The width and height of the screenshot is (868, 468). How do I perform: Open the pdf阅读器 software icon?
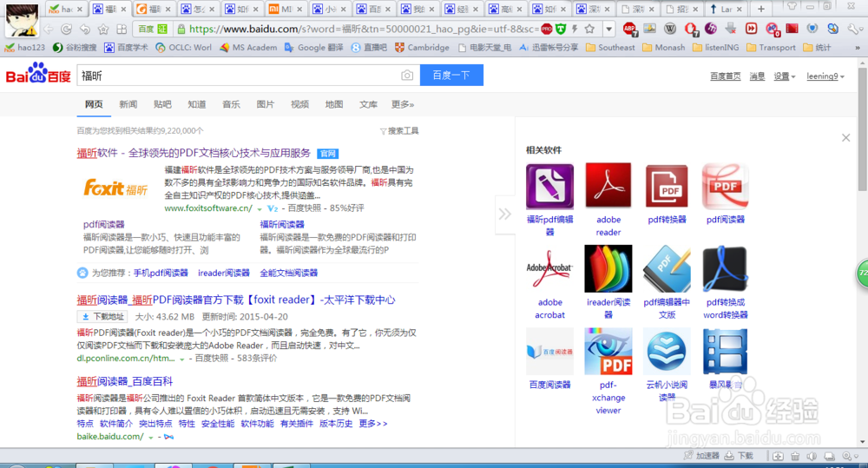coord(725,187)
